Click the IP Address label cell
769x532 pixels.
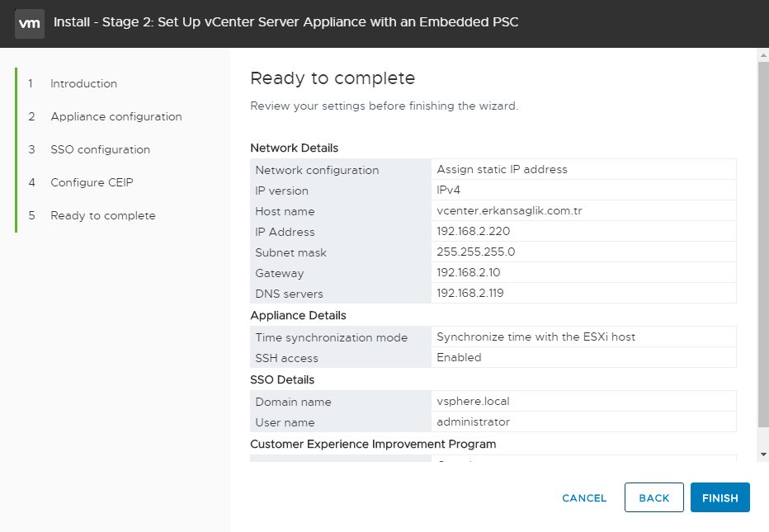pyautogui.click(x=341, y=232)
